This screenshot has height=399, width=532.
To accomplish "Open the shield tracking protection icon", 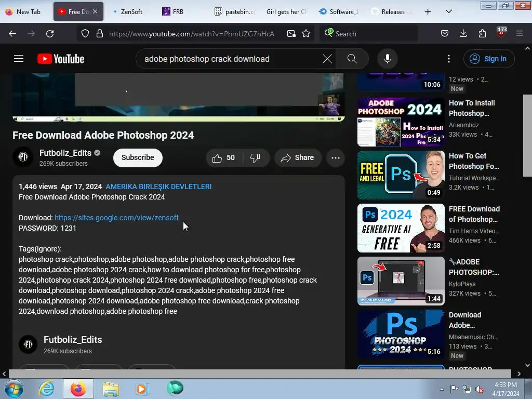I will 85,34.
